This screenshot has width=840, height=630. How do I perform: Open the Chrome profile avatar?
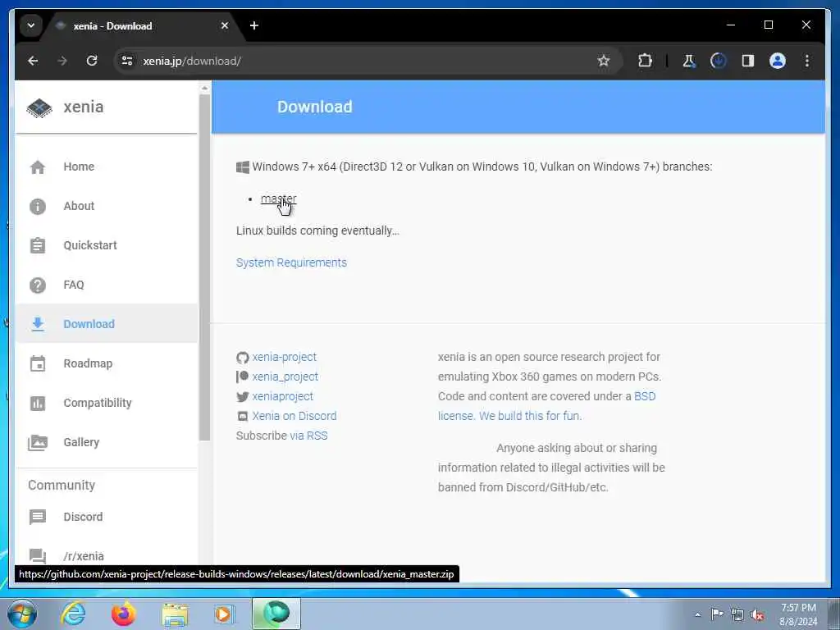coord(778,61)
